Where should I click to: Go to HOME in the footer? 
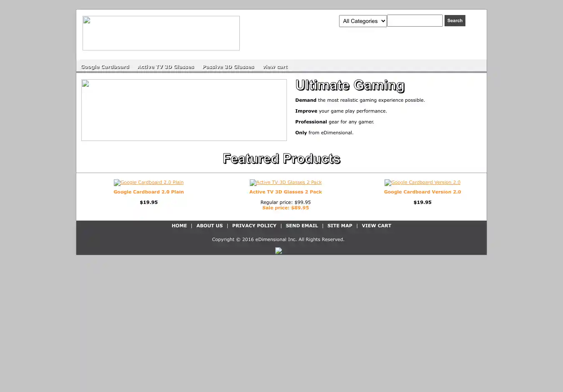[179, 226]
